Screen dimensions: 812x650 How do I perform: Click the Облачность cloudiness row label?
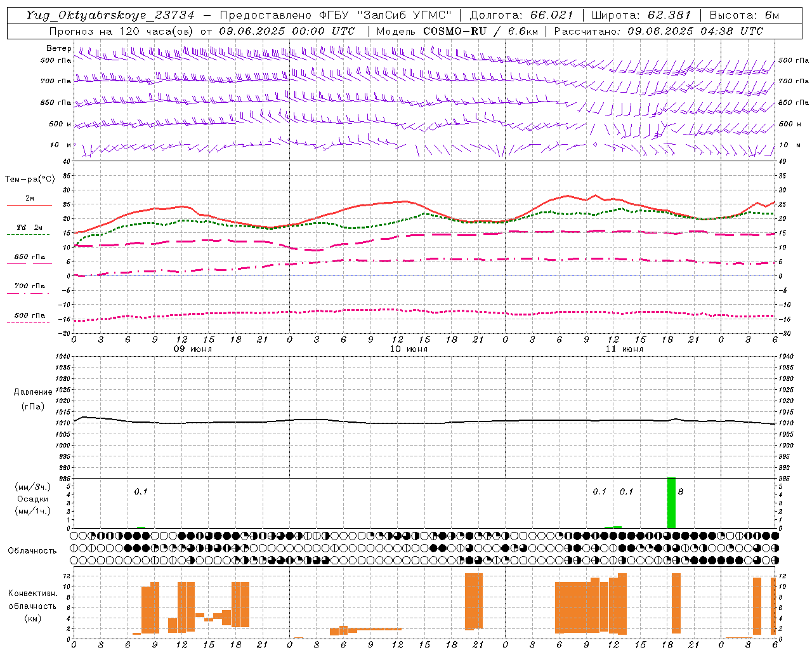[x=32, y=551]
